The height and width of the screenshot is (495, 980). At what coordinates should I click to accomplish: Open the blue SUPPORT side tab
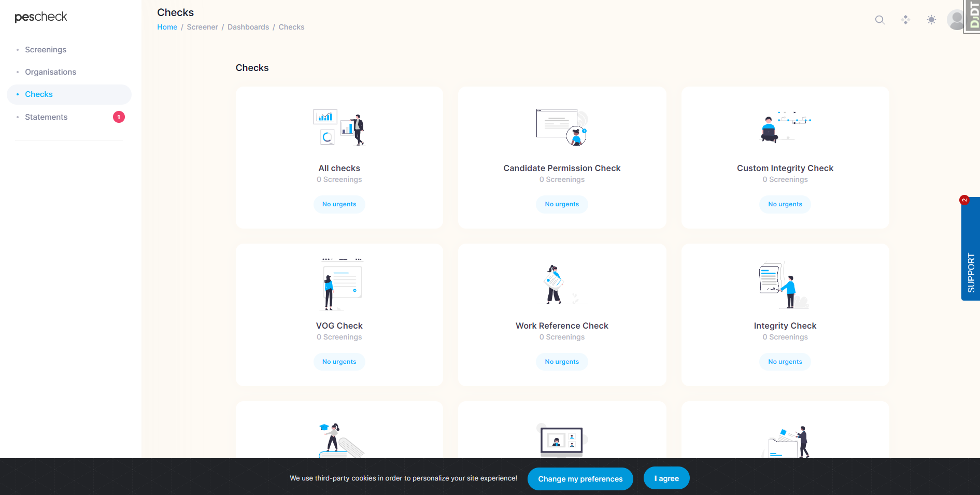(971, 249)
